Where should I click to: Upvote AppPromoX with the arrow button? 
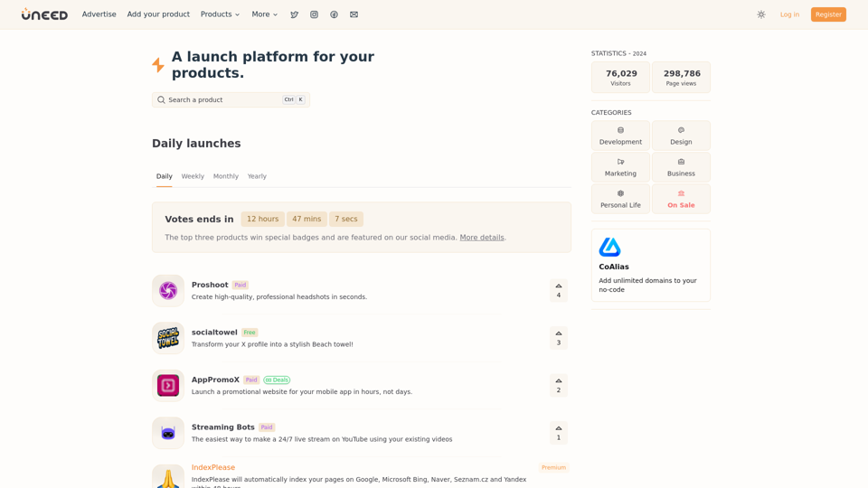[x=559, y=386]
